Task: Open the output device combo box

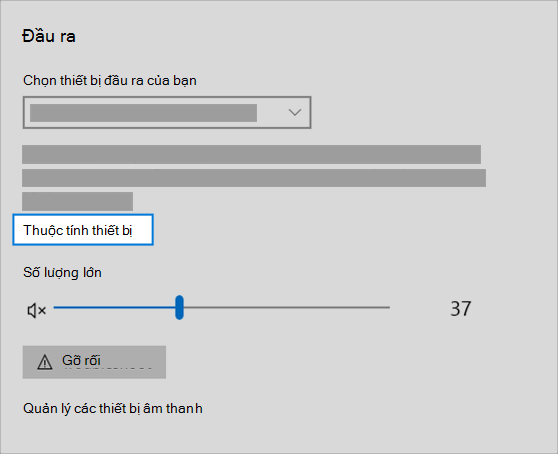Action: [x=167, y=112]
